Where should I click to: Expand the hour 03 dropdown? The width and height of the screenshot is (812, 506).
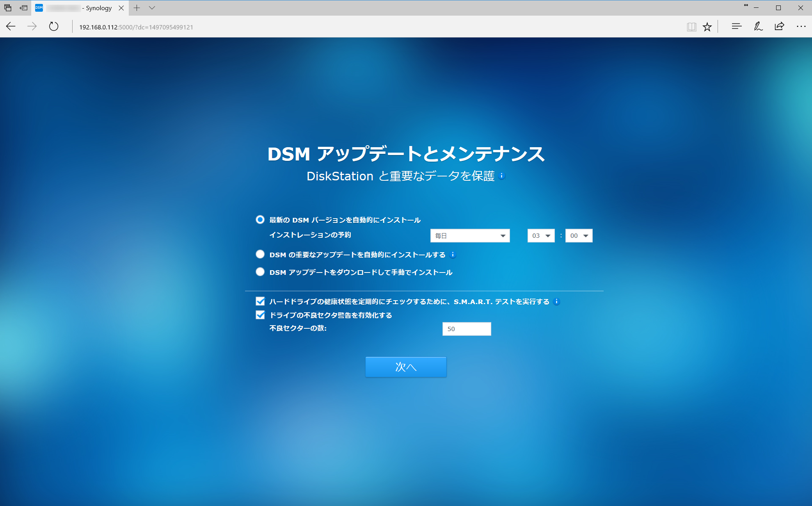pyautogui.click(x=541, y=236)
